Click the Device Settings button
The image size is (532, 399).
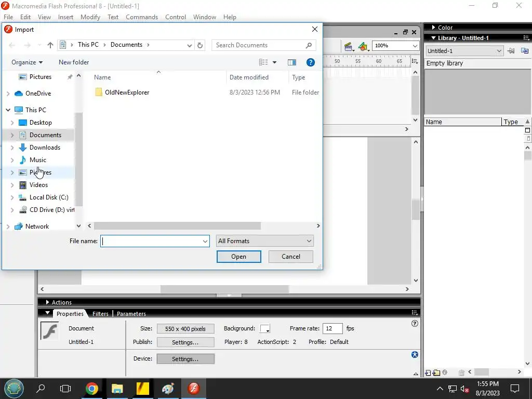(x=185, y=358)
